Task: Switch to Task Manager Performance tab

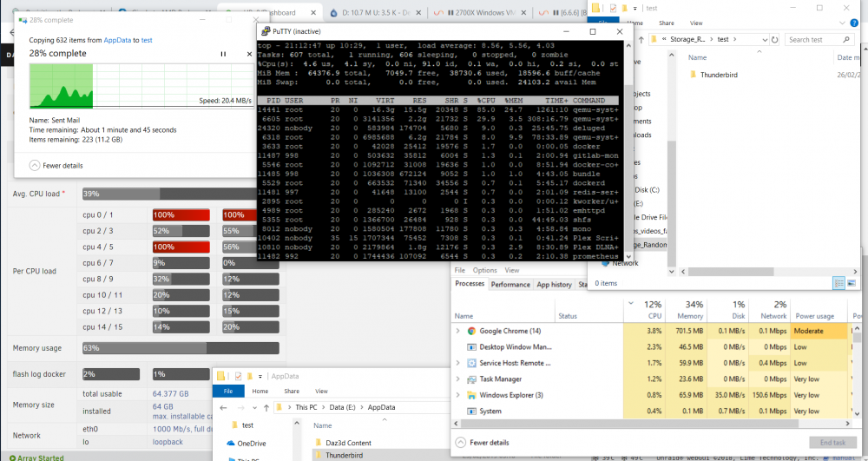Action: (510, 285)
